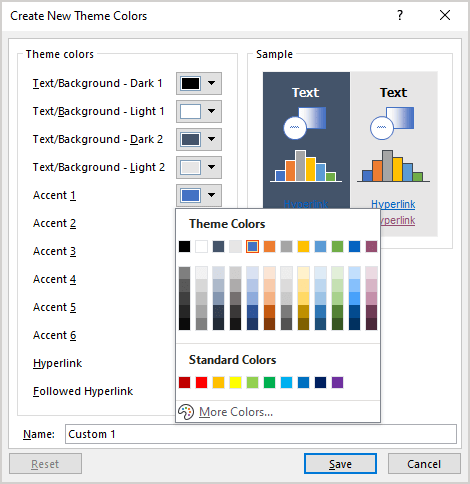Pick the gold theme color swatch
This screenshot has width=470, height=484.
[303, 247]
